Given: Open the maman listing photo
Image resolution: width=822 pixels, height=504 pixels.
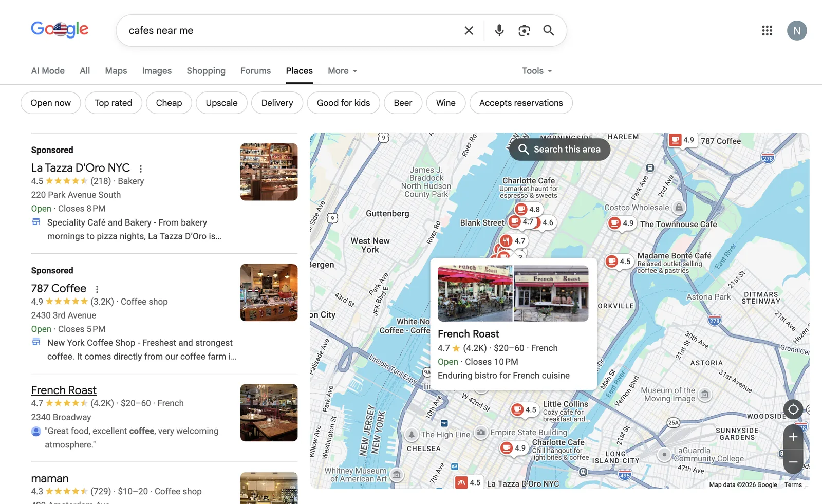Looking at the screenshot, I should click(269, 488).
